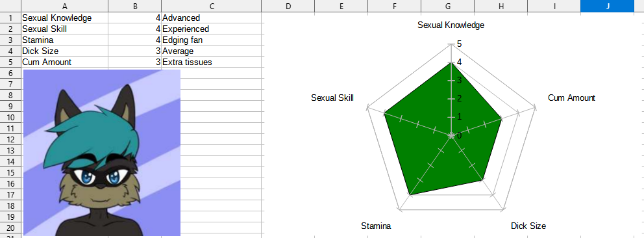Select column B header
Image resolution: width=644 pixels, height=238 pixels.
pos(135,6)
